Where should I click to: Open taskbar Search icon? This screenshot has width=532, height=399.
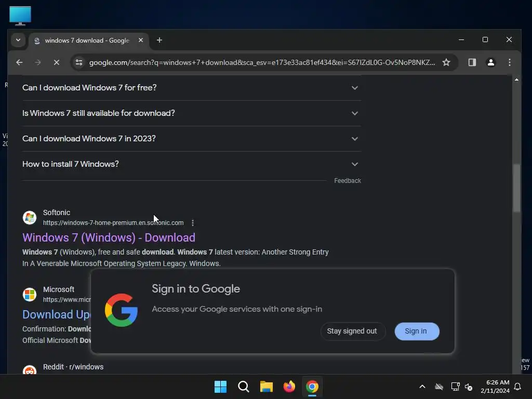244,387
